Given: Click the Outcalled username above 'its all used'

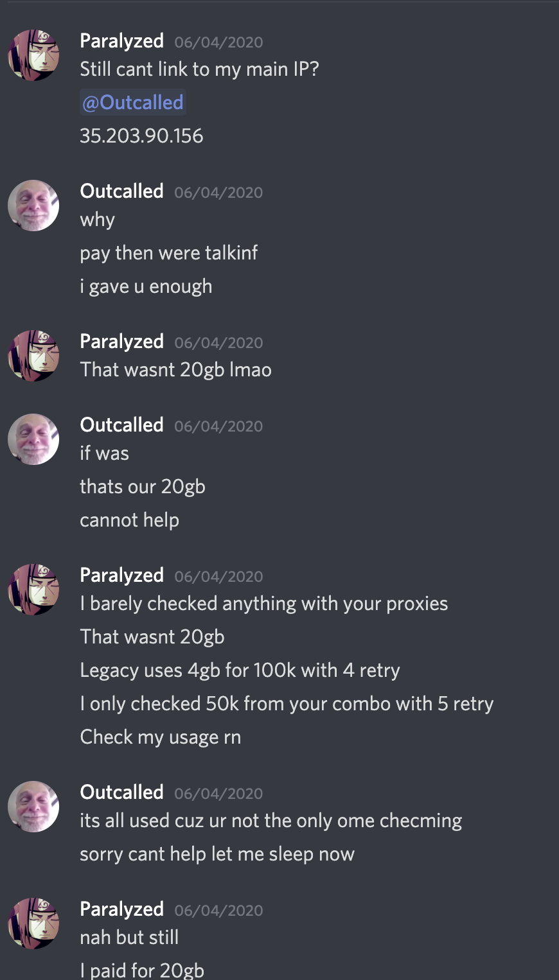Looking at the screenshot, I should tap(121, 792).
